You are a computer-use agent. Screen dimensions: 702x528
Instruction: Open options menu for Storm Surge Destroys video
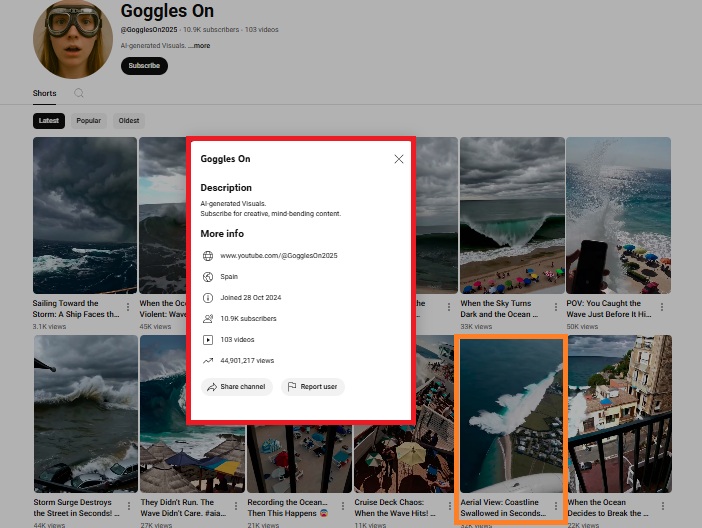(x=128, y=506)
